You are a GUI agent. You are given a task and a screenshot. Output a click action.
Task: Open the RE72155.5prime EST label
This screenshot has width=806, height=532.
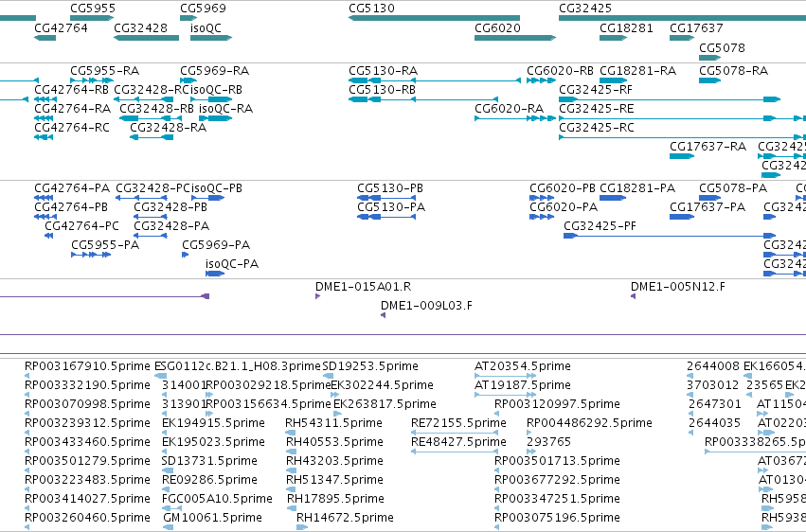[x=458, y=423]
